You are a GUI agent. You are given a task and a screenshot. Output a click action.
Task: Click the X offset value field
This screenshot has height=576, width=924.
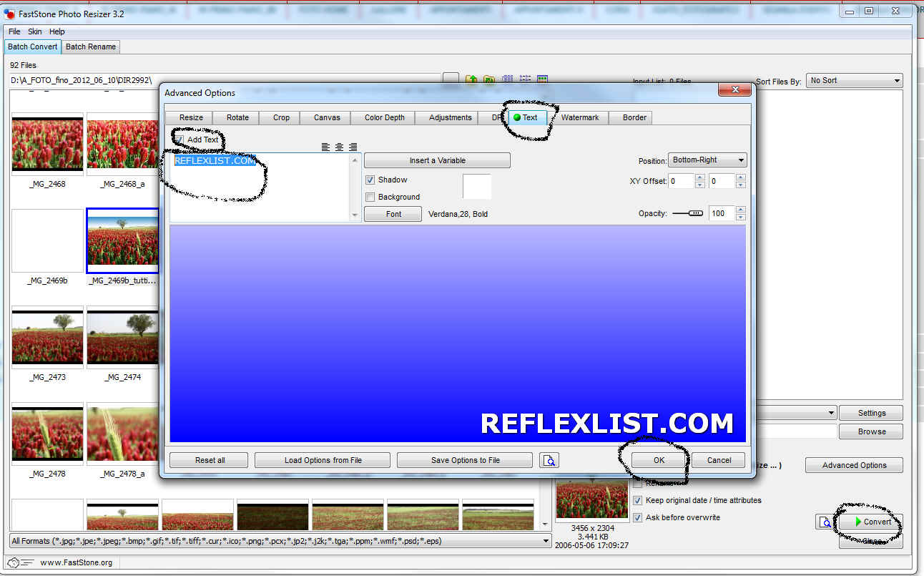682,181
